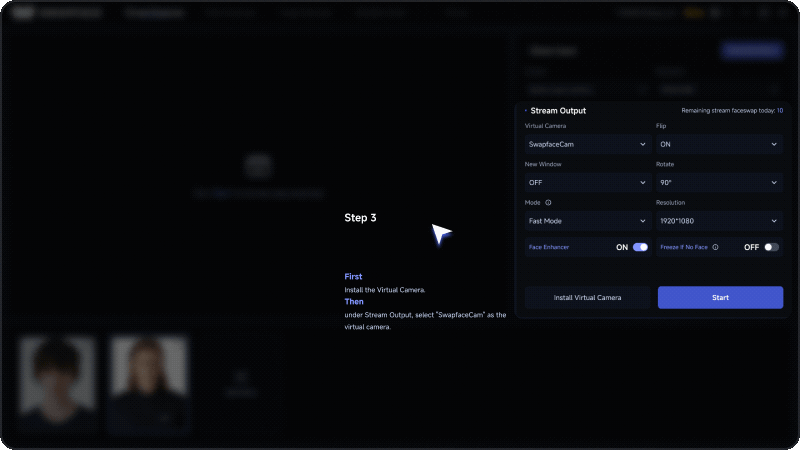Image resolution: width=800 pixels, height=450 pixels.
Task: Expand the Flip dropdown set to ON
Action: click(x=719, y=144)
